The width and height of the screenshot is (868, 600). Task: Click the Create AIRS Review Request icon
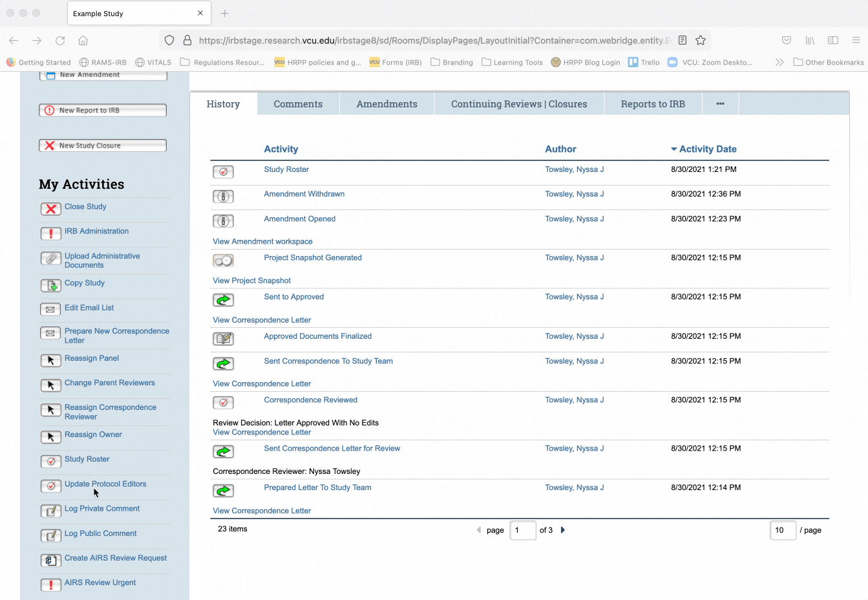[x=51, y=561]
